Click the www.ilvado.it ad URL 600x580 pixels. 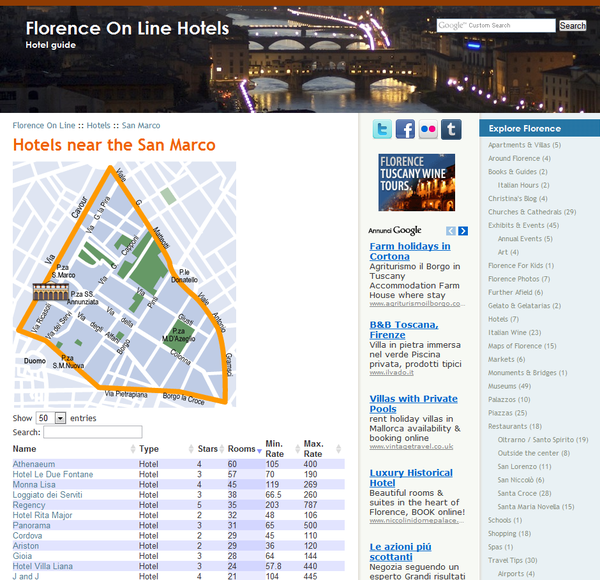391,373
